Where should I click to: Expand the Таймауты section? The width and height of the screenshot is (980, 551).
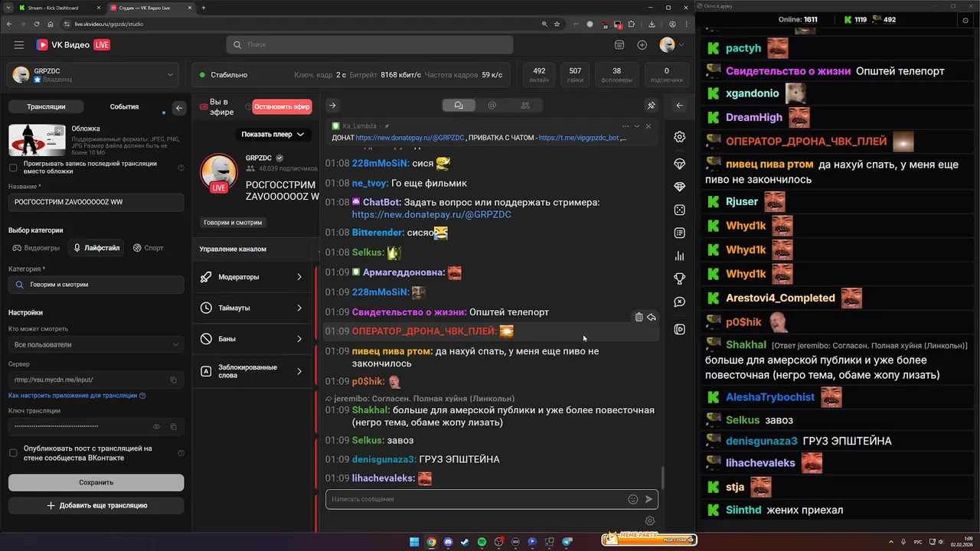tap(251, 308)
